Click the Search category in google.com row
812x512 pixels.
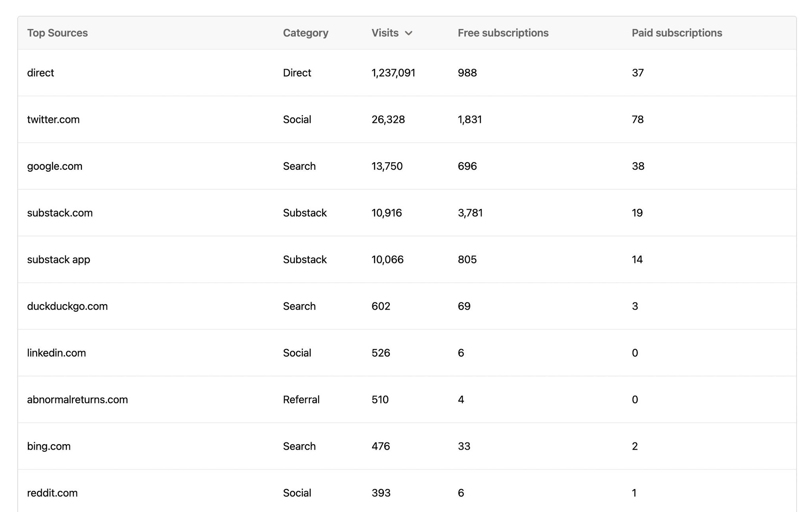(299, 166)
